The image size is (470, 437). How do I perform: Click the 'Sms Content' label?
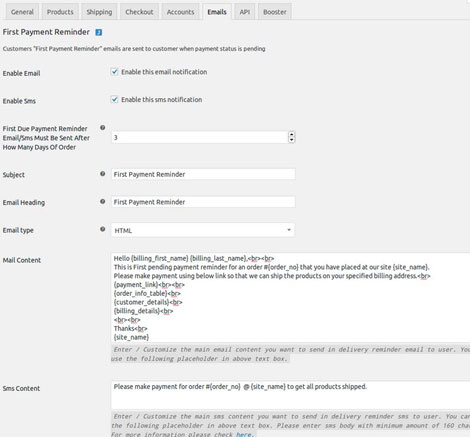coord(21,388)
